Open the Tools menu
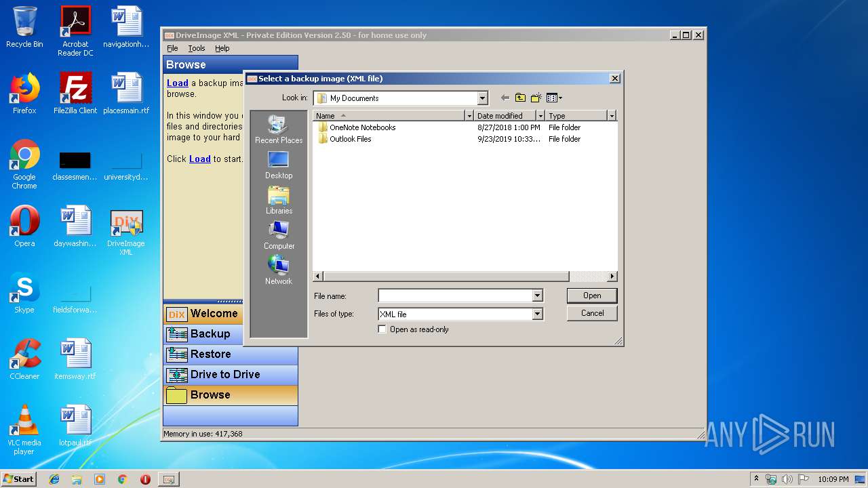868x488 pixels. click(197, 48)
